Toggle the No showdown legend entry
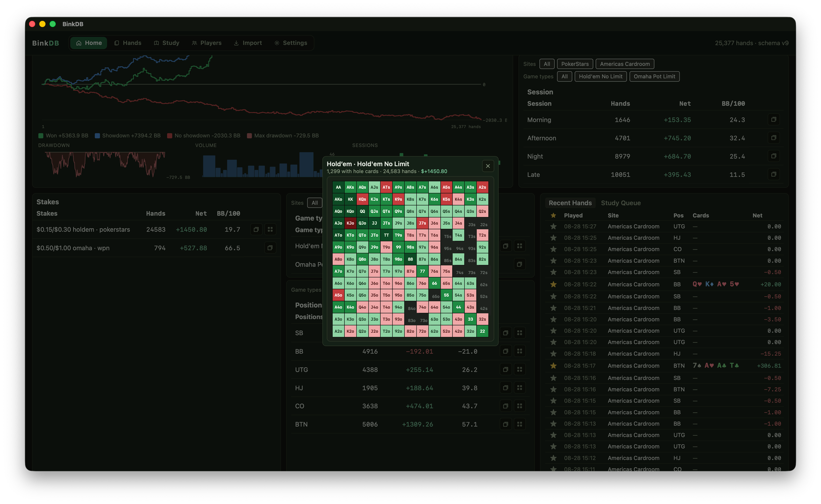 (204, 136)
